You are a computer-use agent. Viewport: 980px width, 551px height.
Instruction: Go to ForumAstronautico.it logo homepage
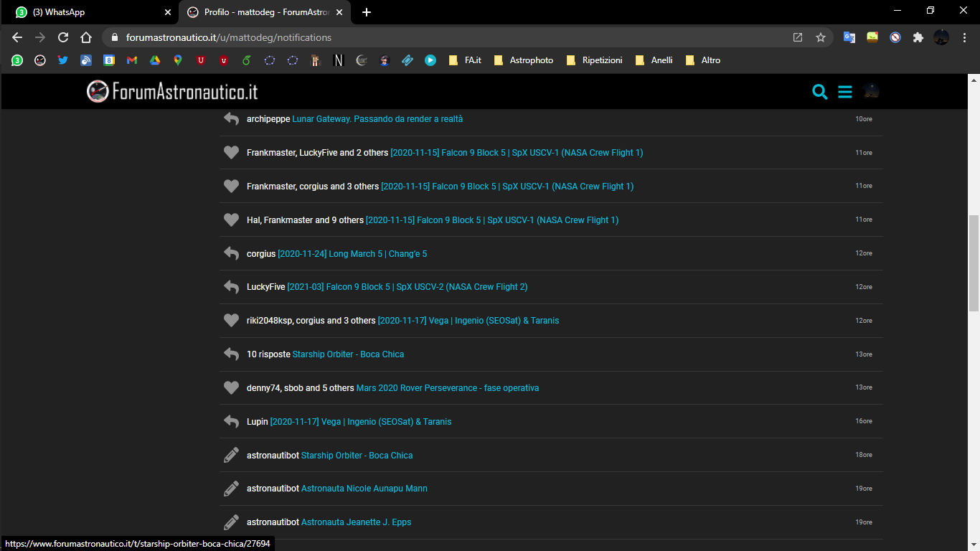pyautogui.click(x=172, y=91)
